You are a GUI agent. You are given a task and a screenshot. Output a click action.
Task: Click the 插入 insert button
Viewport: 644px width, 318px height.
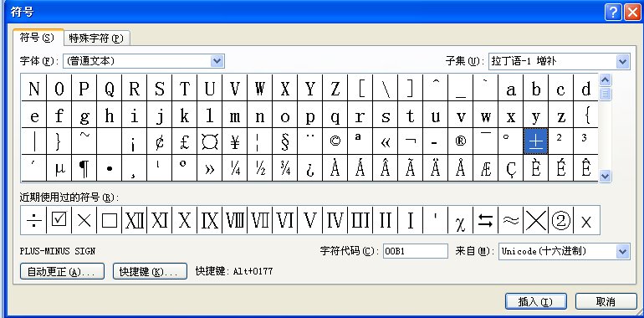tap(536, 301)
